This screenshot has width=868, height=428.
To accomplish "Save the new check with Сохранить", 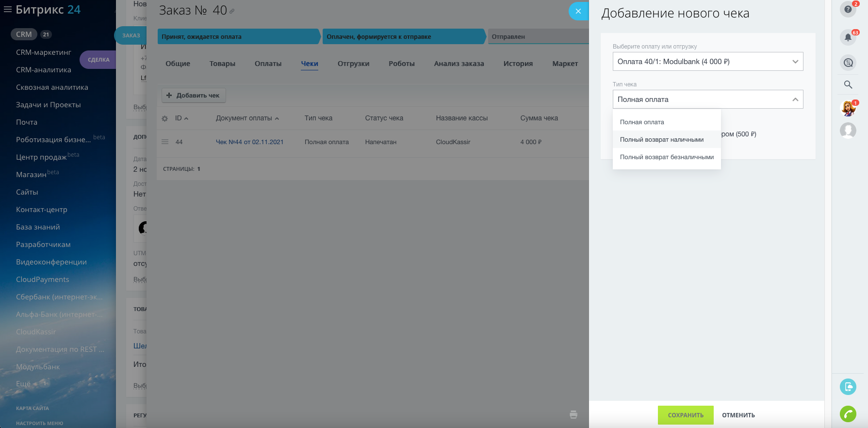I will pos(686,415).
